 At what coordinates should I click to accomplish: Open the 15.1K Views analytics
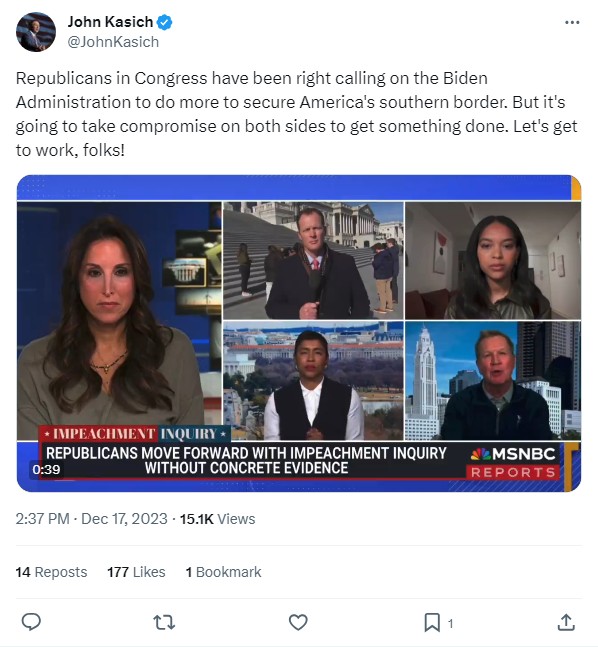(217, 519)
